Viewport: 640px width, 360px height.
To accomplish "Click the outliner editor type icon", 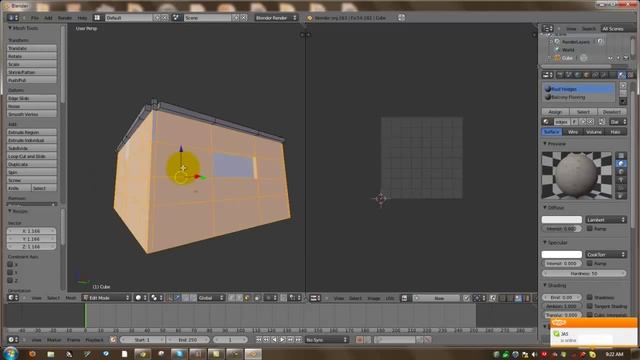I will 547,29.
